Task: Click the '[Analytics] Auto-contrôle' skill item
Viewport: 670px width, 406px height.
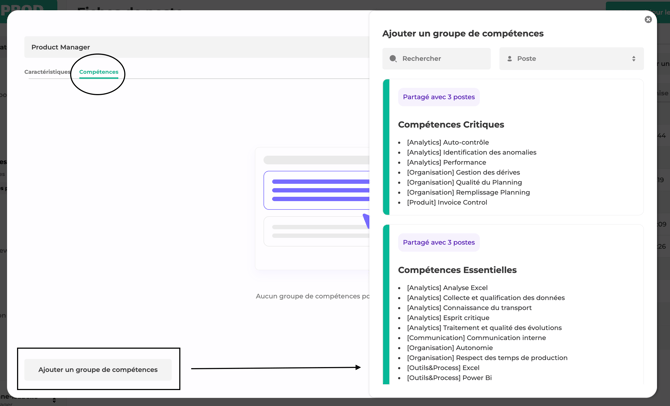Action: [x=447, y=142]
